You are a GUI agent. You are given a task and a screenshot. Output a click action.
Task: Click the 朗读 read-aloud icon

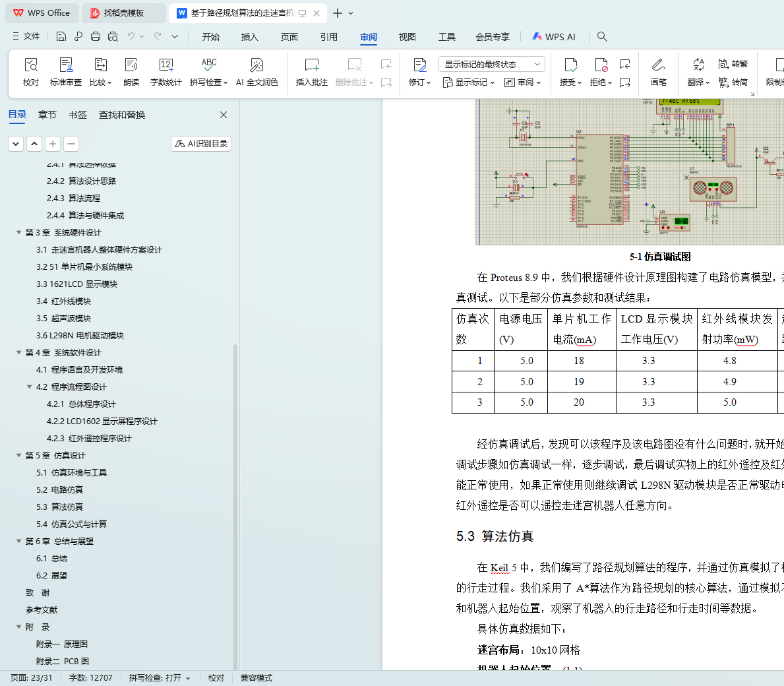click(131, 72)
